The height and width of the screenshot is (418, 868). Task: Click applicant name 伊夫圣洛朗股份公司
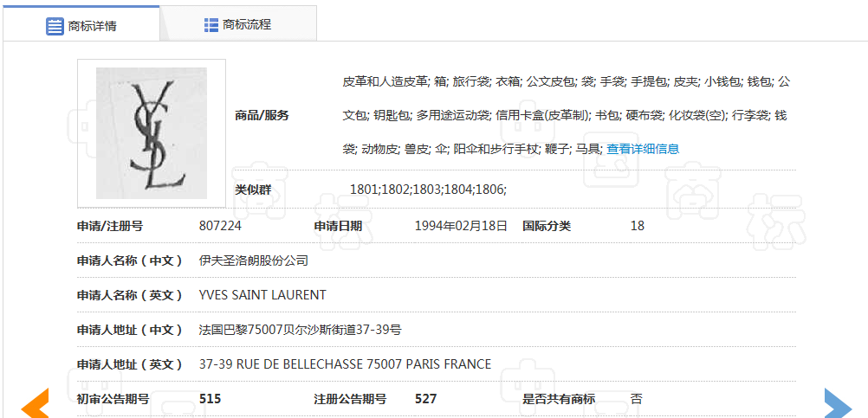pyautogui.click(x=253, y=260)
